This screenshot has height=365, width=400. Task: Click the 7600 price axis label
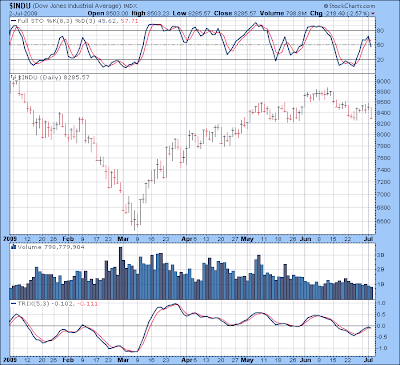383,158
